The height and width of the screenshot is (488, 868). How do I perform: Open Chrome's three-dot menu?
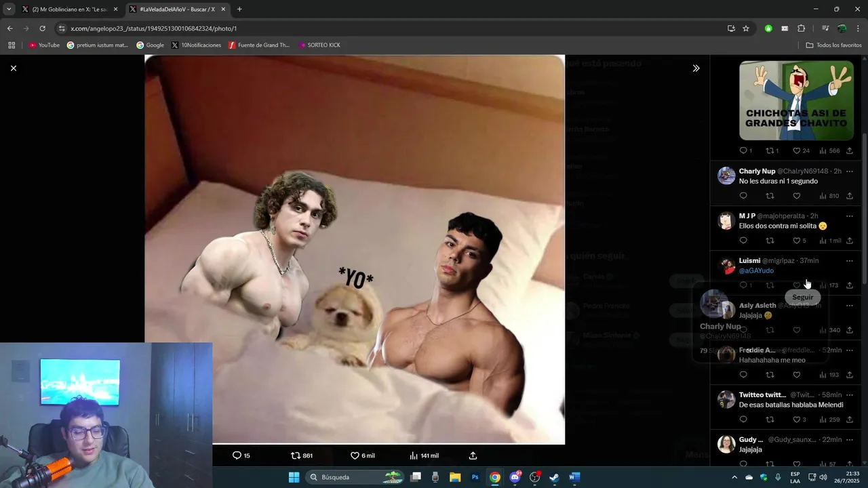coord(858,28)
